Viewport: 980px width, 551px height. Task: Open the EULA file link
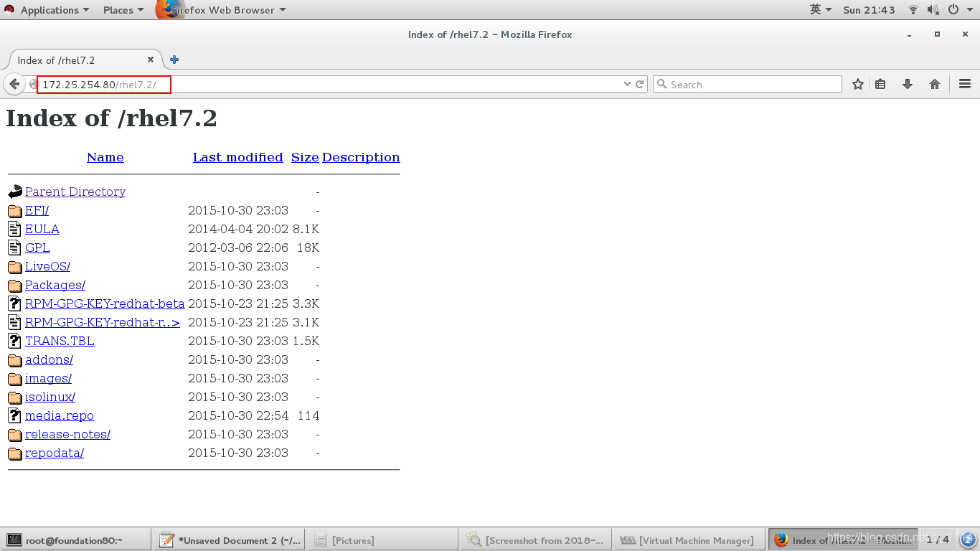pos(42,229)
